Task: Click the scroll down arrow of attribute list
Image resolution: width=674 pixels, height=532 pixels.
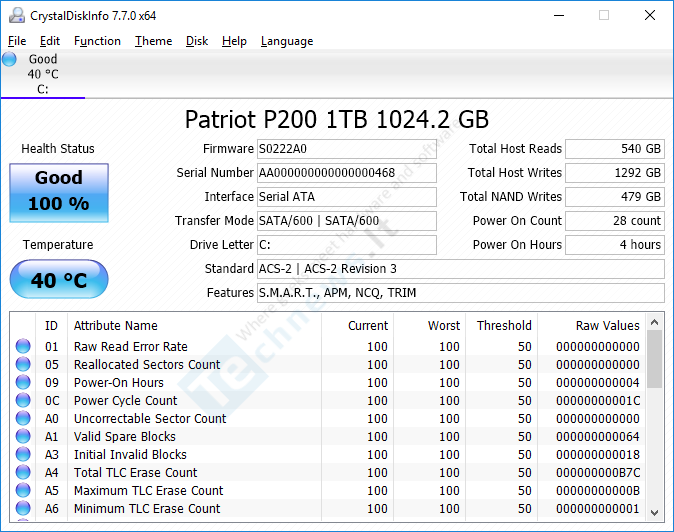Action: point(655,513)
